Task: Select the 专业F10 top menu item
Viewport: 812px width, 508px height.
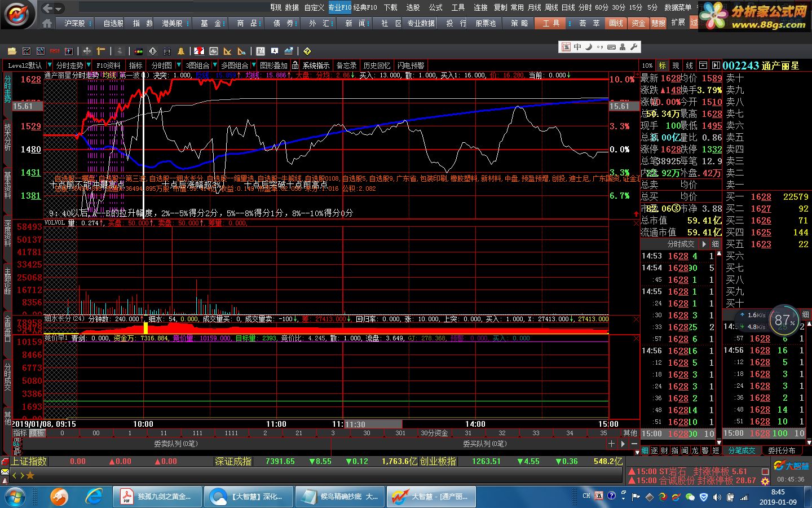Action: click(x=339, y=7)
